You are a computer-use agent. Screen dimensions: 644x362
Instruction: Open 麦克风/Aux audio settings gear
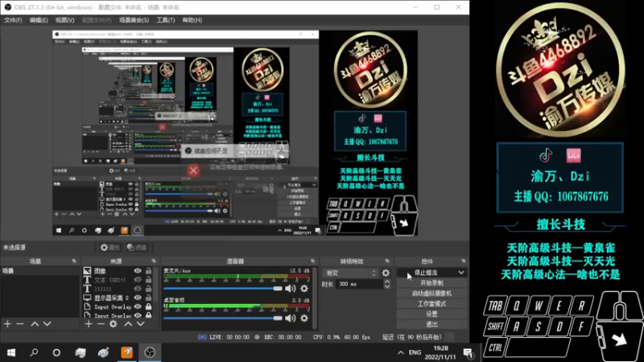[x=304, y=289]
